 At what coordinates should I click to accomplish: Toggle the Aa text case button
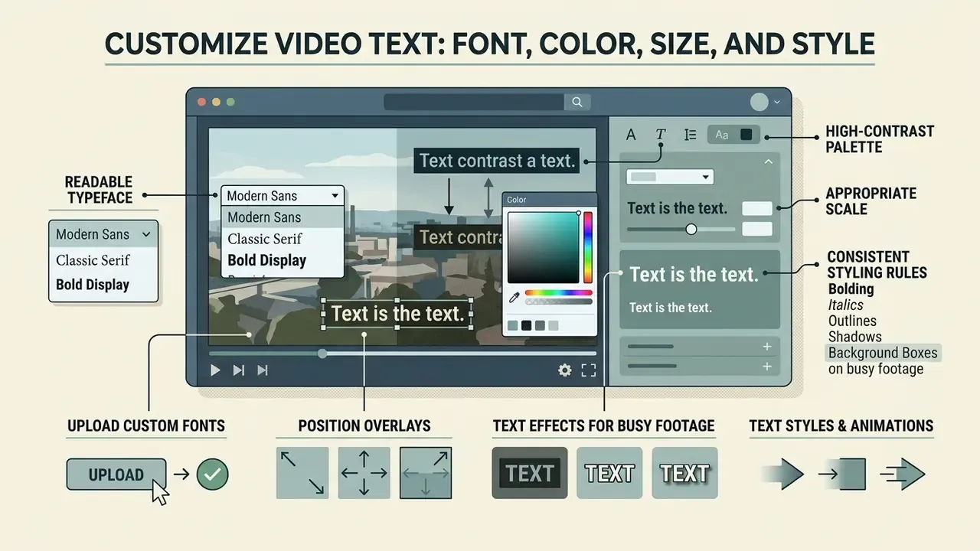click(722, 135)
